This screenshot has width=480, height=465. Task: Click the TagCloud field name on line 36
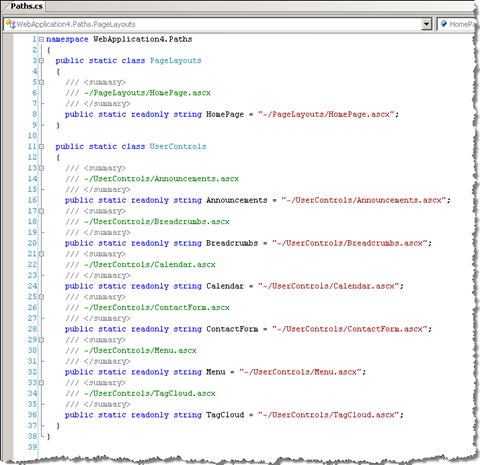(x=225, y=415)
